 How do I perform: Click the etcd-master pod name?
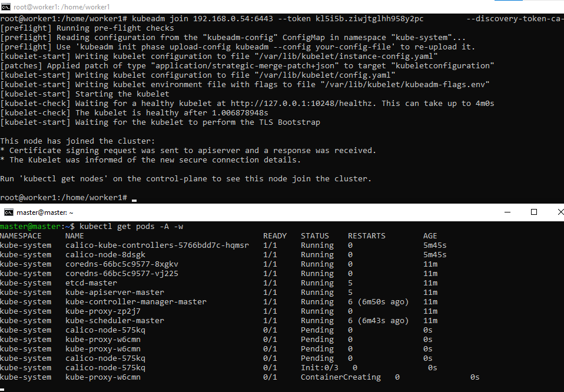(91, 283)
